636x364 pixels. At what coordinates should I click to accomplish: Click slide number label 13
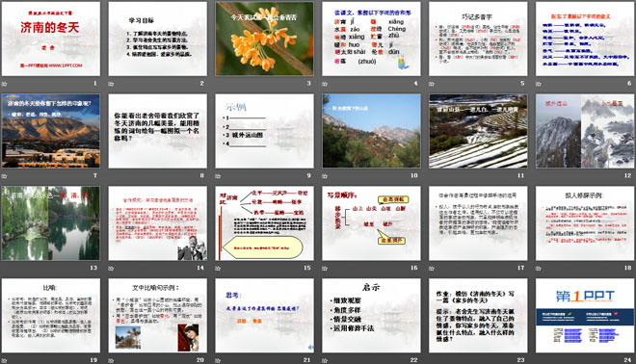pos(93,268)
